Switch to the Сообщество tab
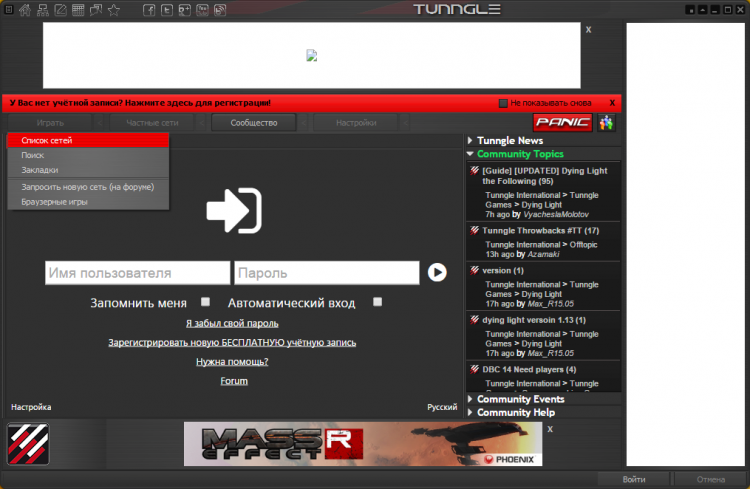This screenshot has height=489, width=750. click(x=254, y=123)
